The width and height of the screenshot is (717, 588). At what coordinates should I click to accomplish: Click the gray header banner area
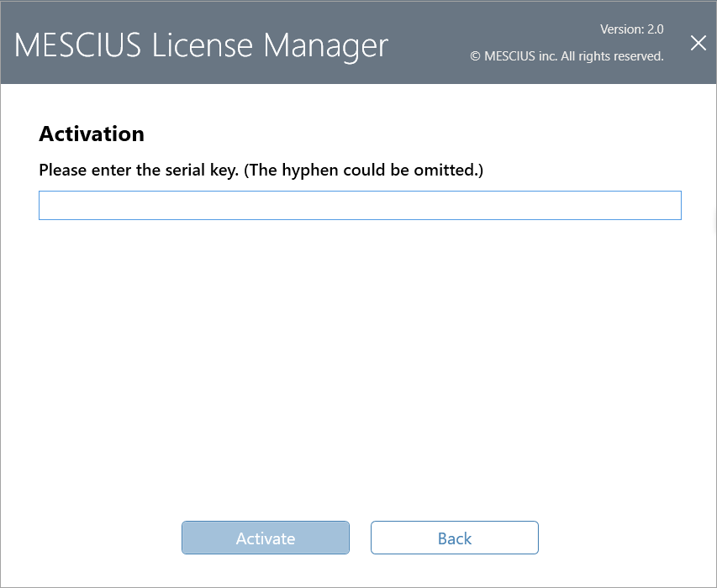tap(358, 43)
